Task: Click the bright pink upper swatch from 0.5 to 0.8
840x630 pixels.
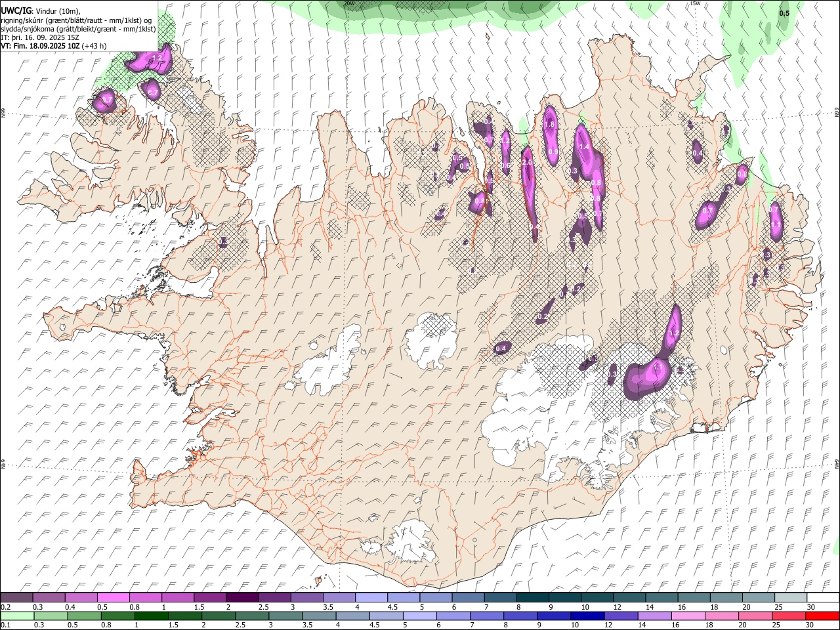Action: pyautogui.click(x=113, y=598)
